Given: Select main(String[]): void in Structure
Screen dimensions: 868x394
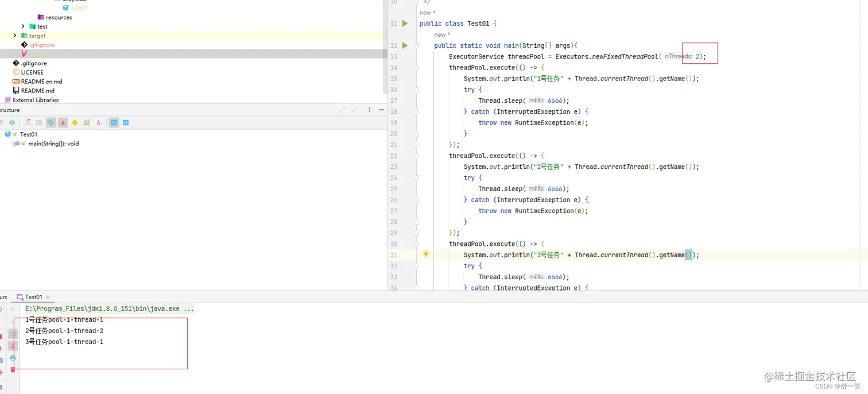Looking at the screenshot, I should tap(46, 144).
